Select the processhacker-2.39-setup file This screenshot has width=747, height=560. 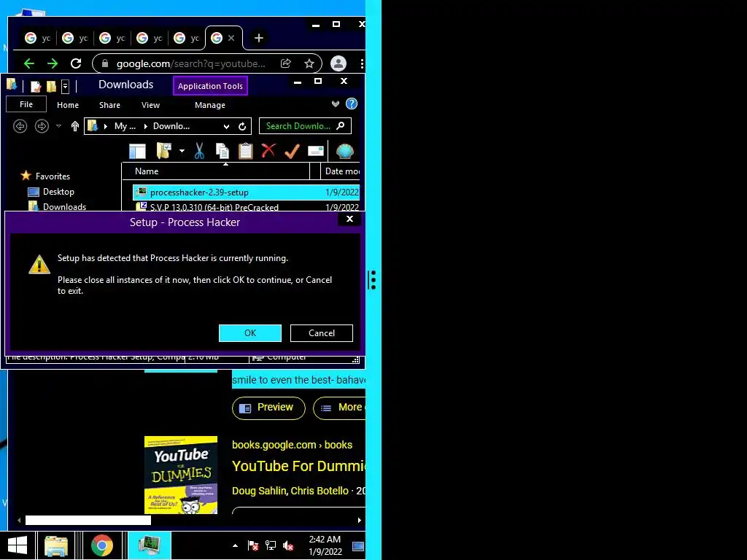pos(246,192)
